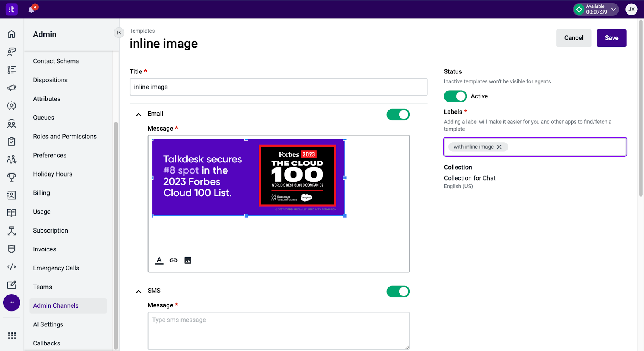Open Callbacks in Admin menu
The width and height of the screenshot is (644, 351).
tap(47, 343)
